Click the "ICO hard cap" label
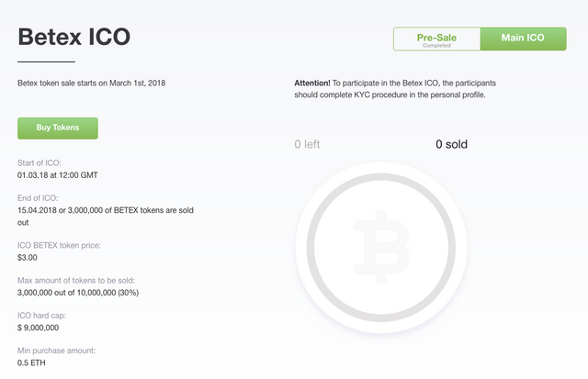588x379 pixels. click(41, 316)
